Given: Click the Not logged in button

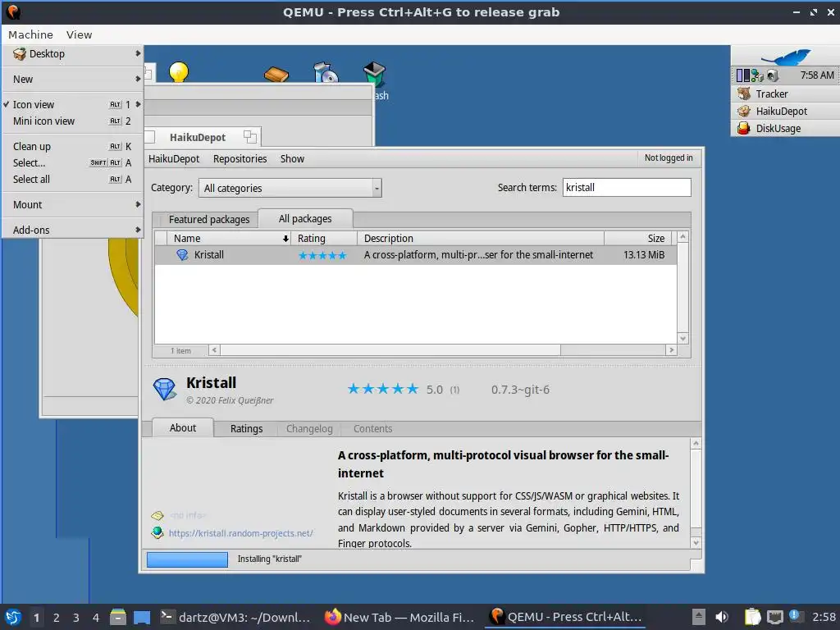Looking at the screenshot, I should (668, 158).
